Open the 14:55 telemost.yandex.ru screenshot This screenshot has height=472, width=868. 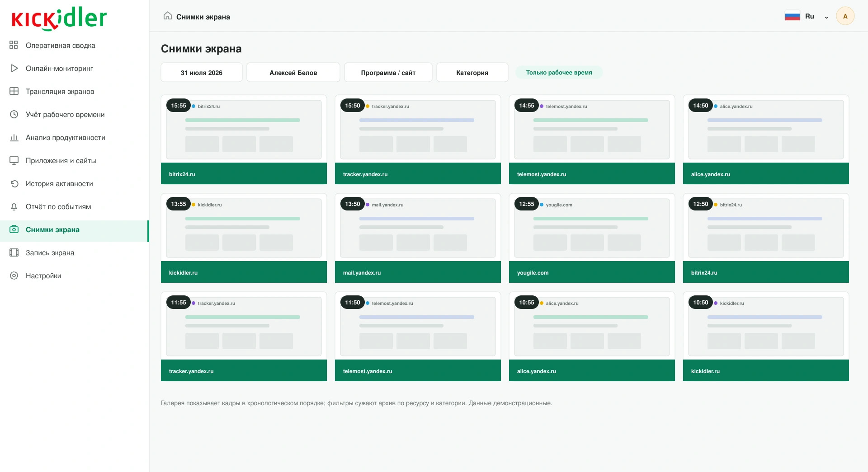[x=592, y=140]
